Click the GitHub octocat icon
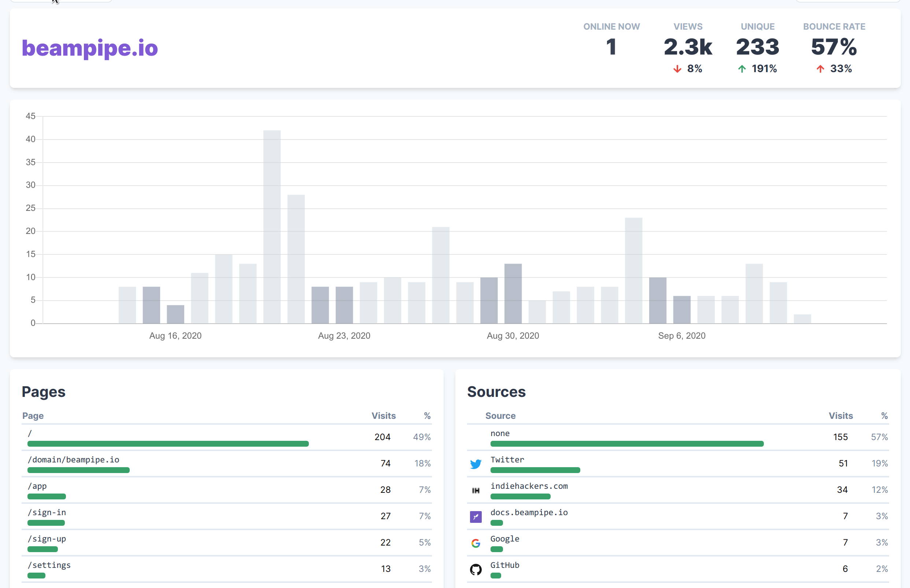The width and height of the screenshot is (910, 588). [x=476, y=569]
